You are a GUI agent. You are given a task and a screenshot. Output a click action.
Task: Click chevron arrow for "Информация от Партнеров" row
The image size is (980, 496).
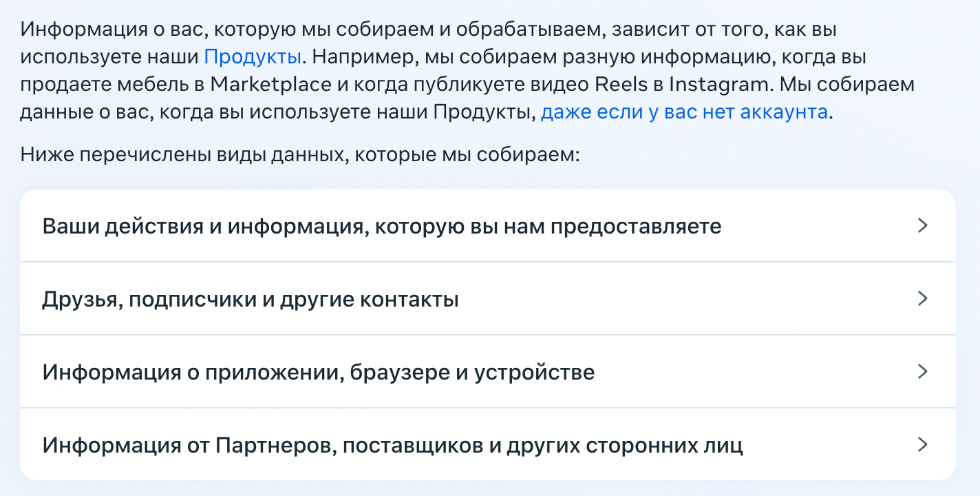click(924, 445)
